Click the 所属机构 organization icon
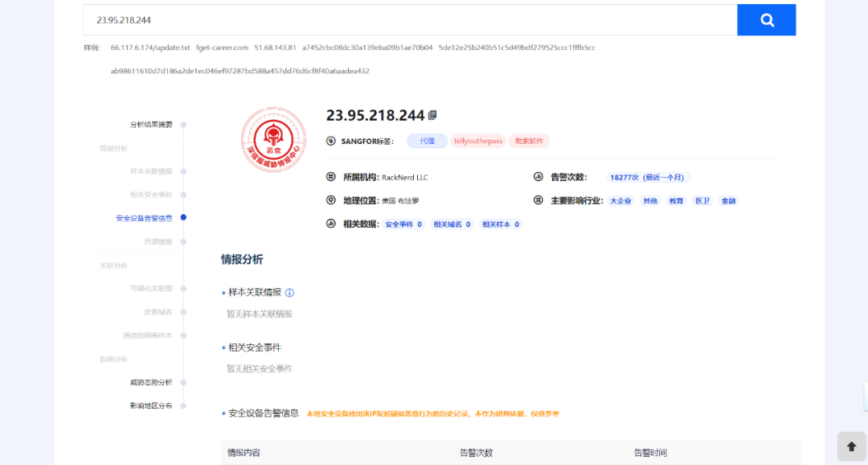 coord(330,177)
